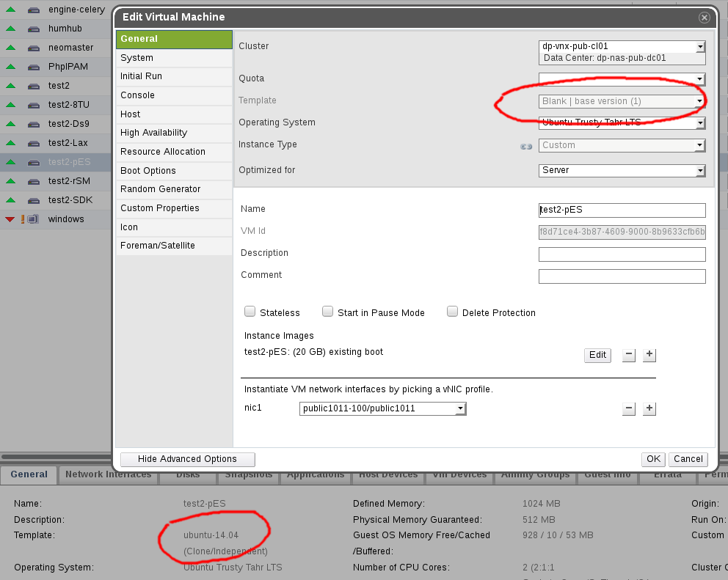The height and width of the screenshot is (580, 728).
Task: Click the plus button beside Instance Images Edit
Action: tap(649, 355)
